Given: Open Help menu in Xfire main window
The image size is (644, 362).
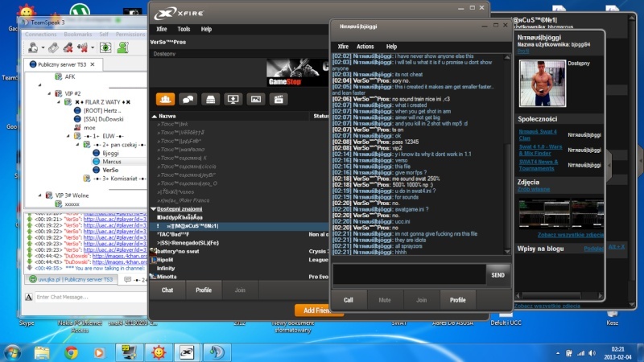Looking at the screenshot, I should tap(206, 29).
